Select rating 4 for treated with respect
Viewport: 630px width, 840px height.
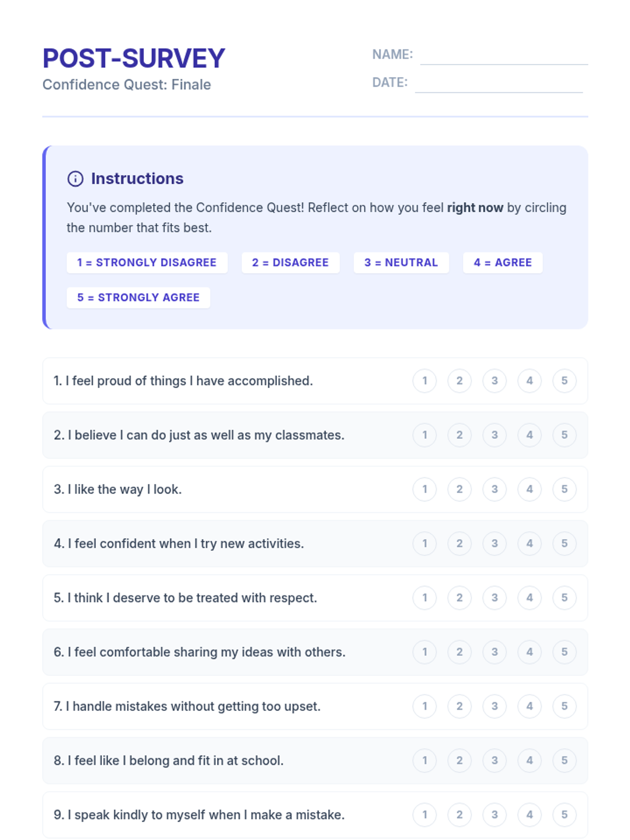tap(529, 597)
